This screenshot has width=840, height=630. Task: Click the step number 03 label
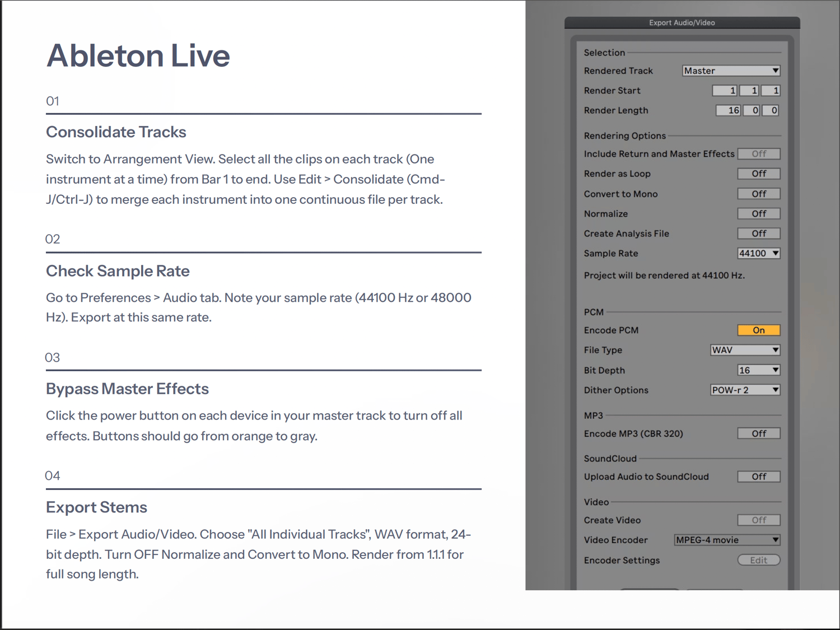coord(53,357)
